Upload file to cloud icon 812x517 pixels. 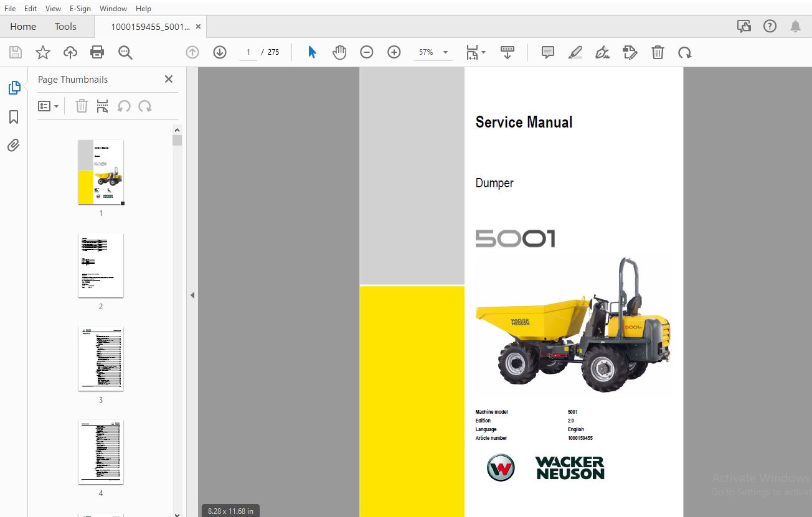70,53
